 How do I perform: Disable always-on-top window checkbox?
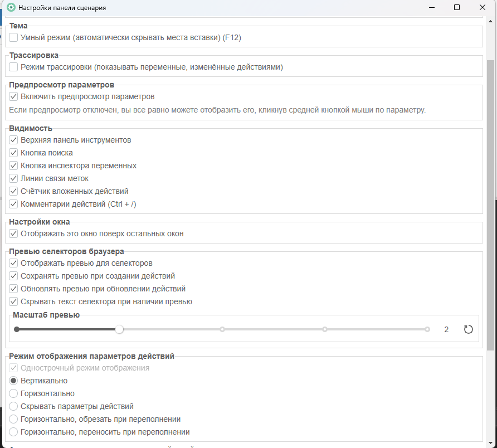coord(14,233)
